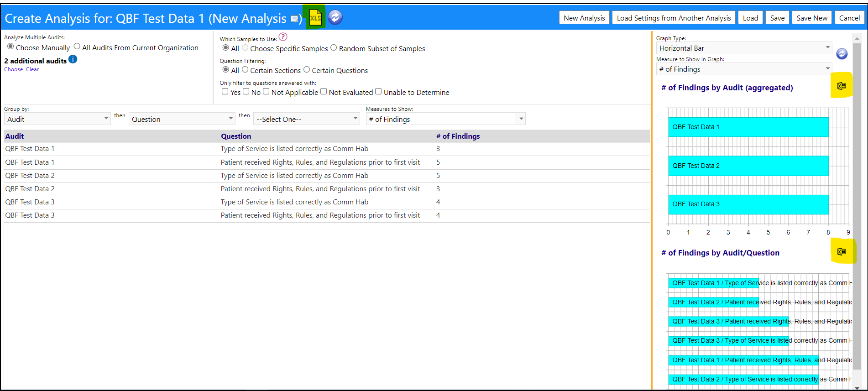Select Random Subset of Samples option
This screenshot has width=868, height=391.
[x=334, y=47]
